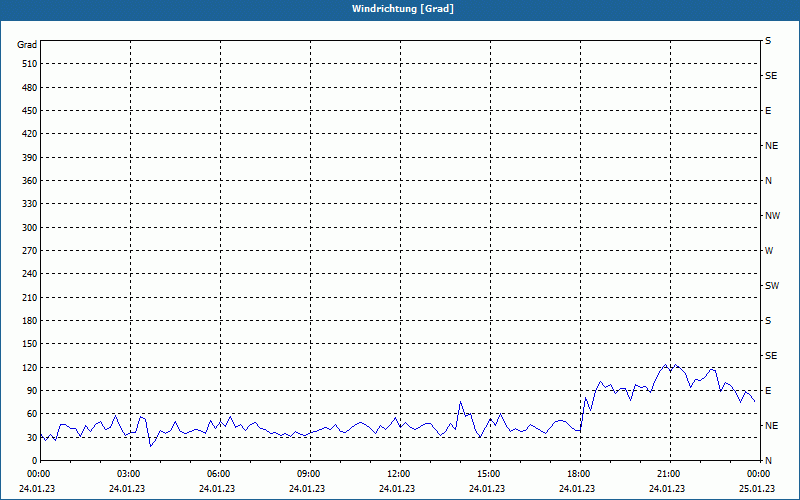The width and height of the screenshot is (800, 500).
Task: Click the topmost "S" compass label
Action: [768, 41]
